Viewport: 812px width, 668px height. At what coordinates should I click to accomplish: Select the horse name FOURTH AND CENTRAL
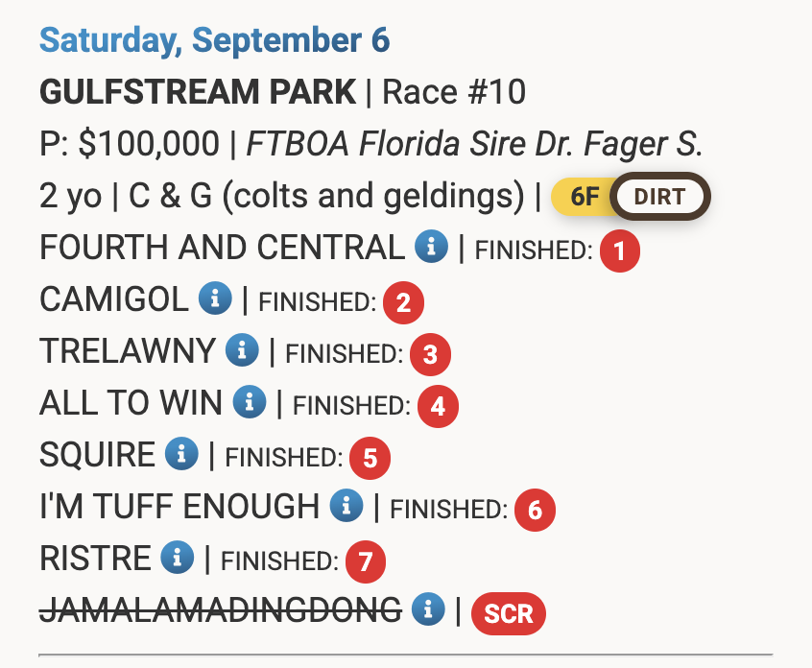pos(222,249)
